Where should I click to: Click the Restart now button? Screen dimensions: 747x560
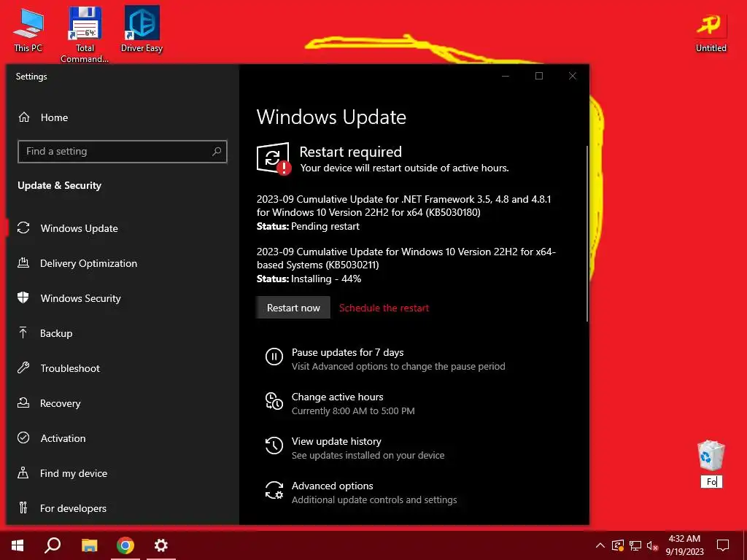pos(293,308)
